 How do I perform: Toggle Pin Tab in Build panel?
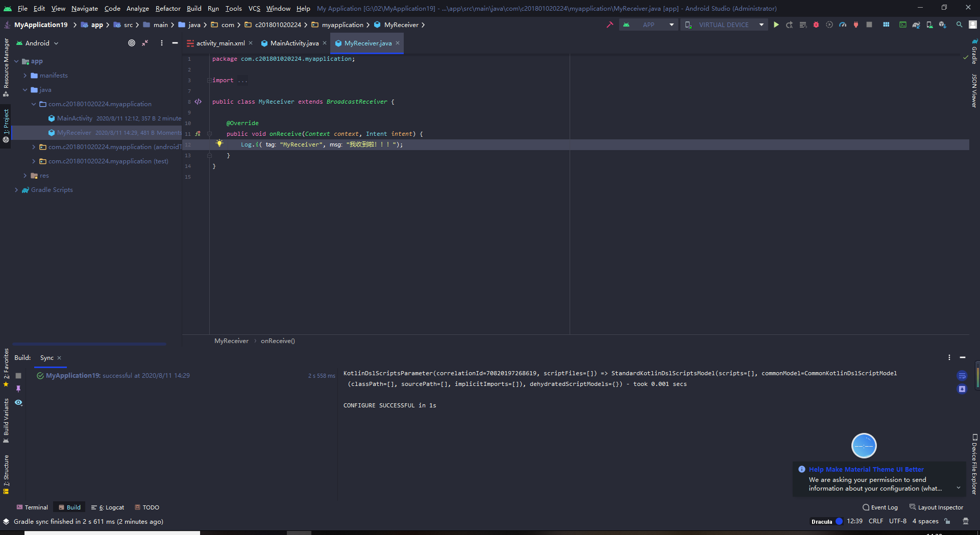(18, 389)
